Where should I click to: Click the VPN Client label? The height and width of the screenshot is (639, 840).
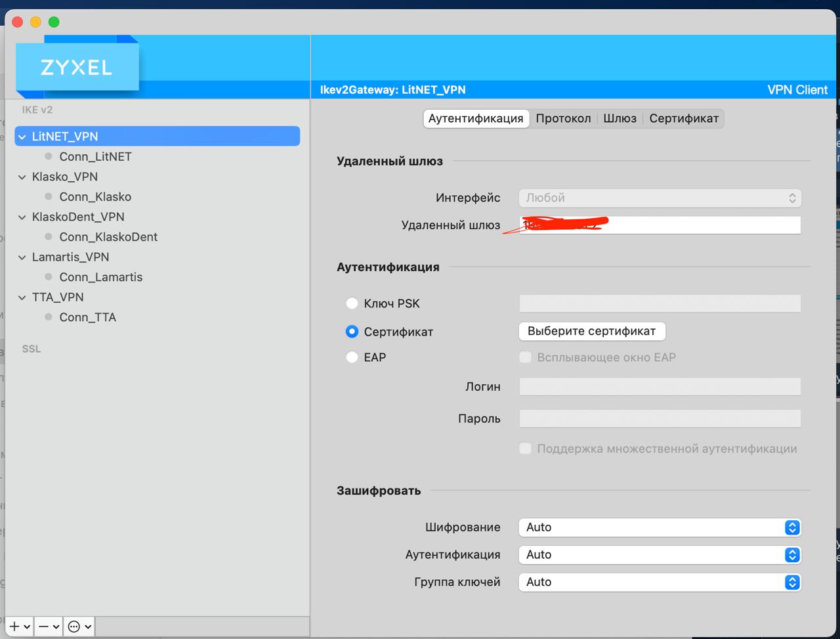tap(797, 90)
